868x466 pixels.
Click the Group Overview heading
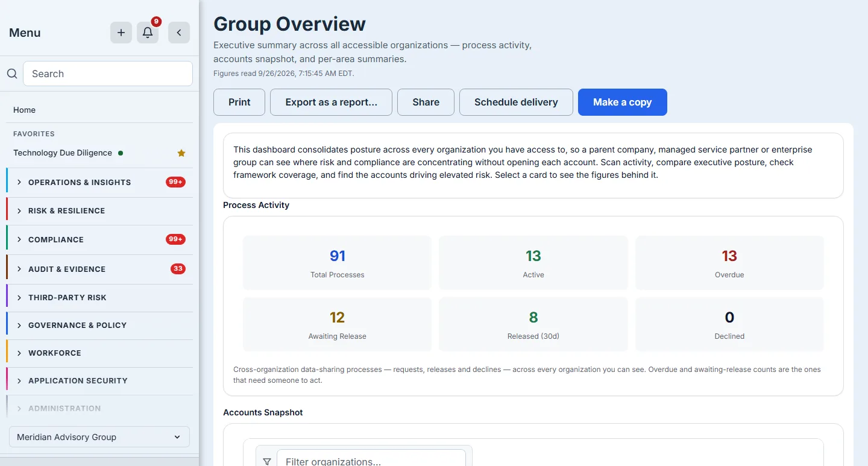pos(289,24)
